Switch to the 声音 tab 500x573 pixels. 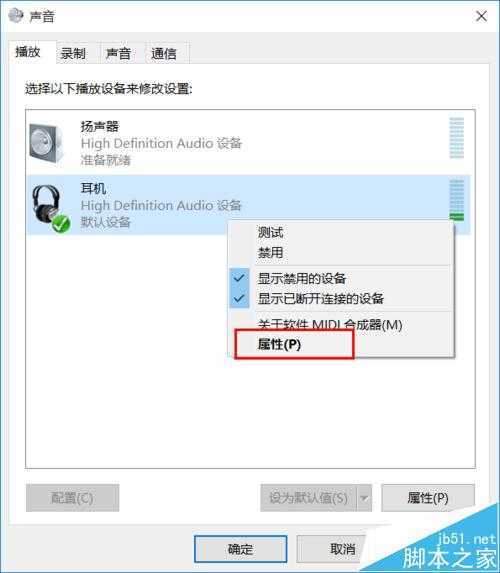click(x=118, y=54)
